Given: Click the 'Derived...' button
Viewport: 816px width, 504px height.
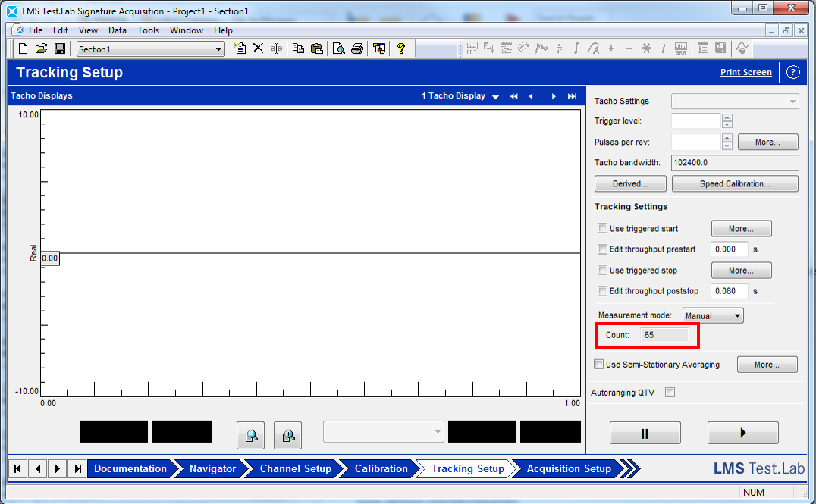Looking at the screenshot, I should point(630,183).
